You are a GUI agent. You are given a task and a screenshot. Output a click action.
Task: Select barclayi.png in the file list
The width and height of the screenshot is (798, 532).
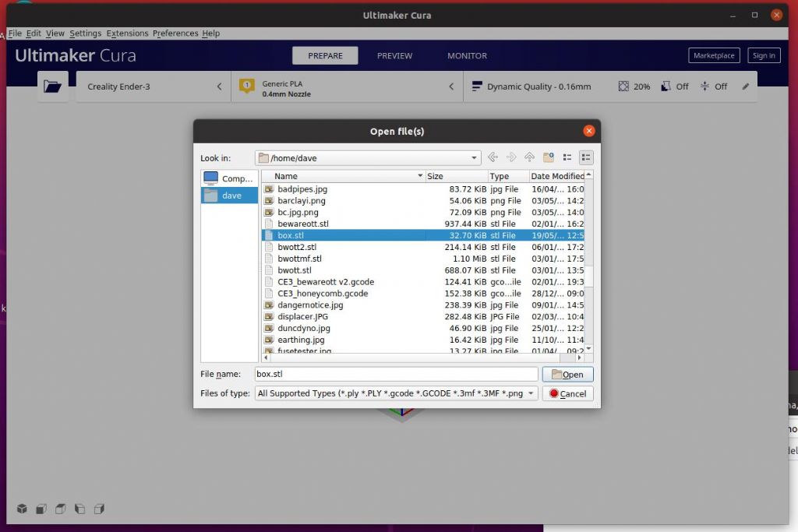[x=423, y=200]
